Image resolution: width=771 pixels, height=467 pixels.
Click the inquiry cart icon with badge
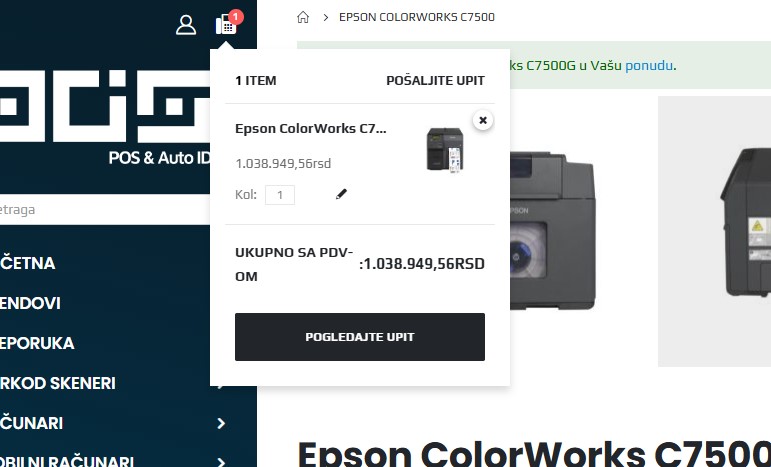(x=228, y=23)
